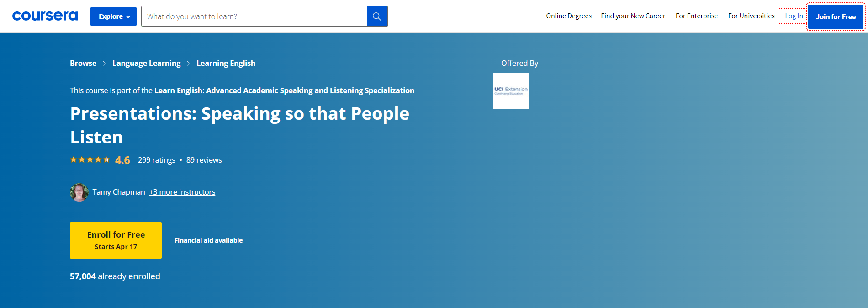Click the magnifying glass search button
The width and height of the screenshot is (868, 308).
pos(377,16)
